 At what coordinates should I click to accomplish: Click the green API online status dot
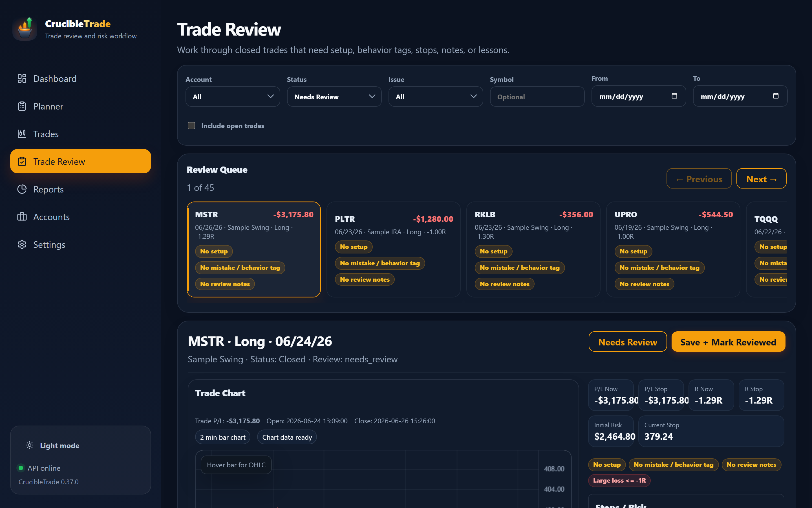[x=21, y=468]
